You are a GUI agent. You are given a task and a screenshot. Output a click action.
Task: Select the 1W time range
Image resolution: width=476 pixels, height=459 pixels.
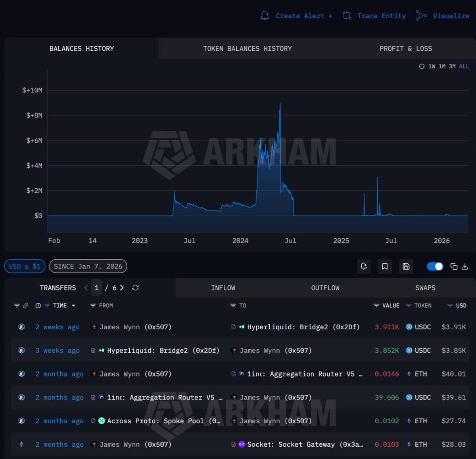coord(432,66)
